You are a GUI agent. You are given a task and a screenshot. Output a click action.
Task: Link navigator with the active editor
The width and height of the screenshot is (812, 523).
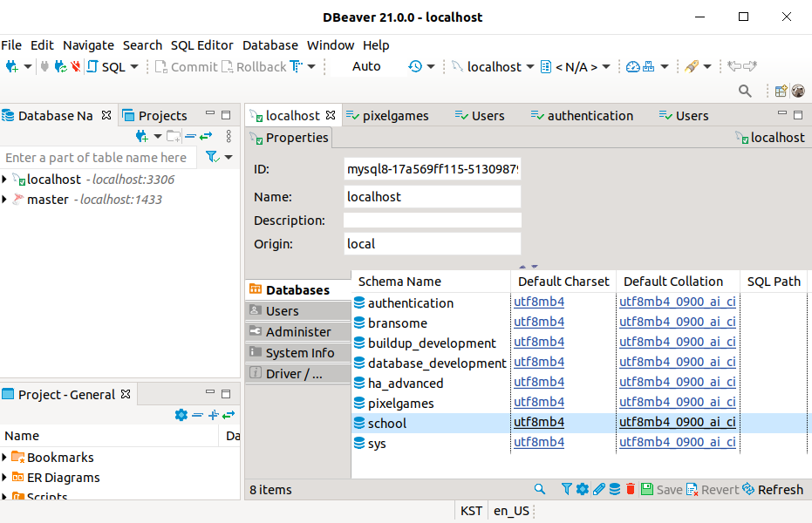[x=207, y=137]
